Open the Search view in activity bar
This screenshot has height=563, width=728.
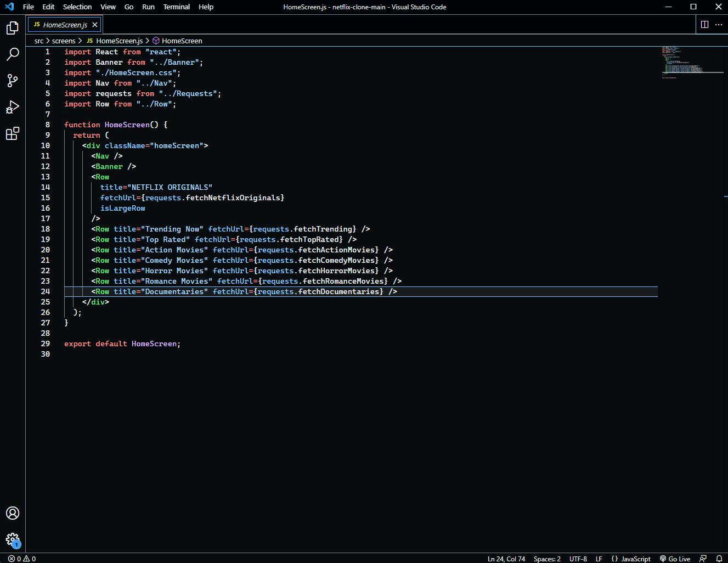13,54
